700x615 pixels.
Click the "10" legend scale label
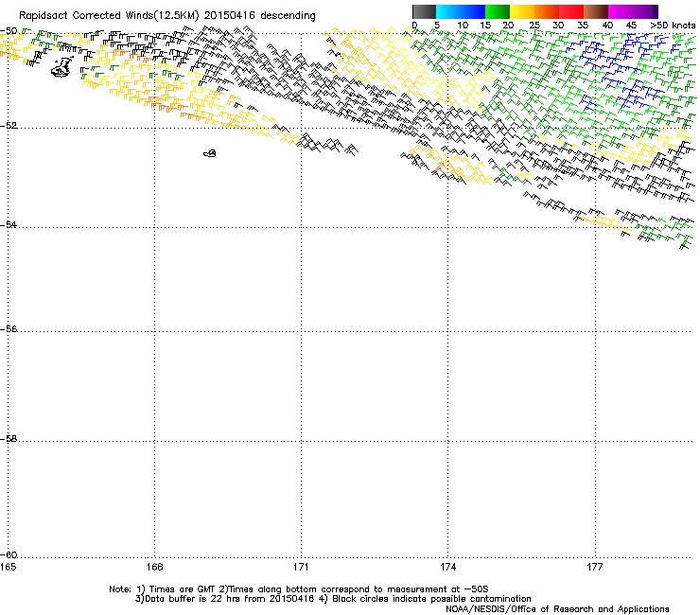pyautogui.click(x=463, y=26)
